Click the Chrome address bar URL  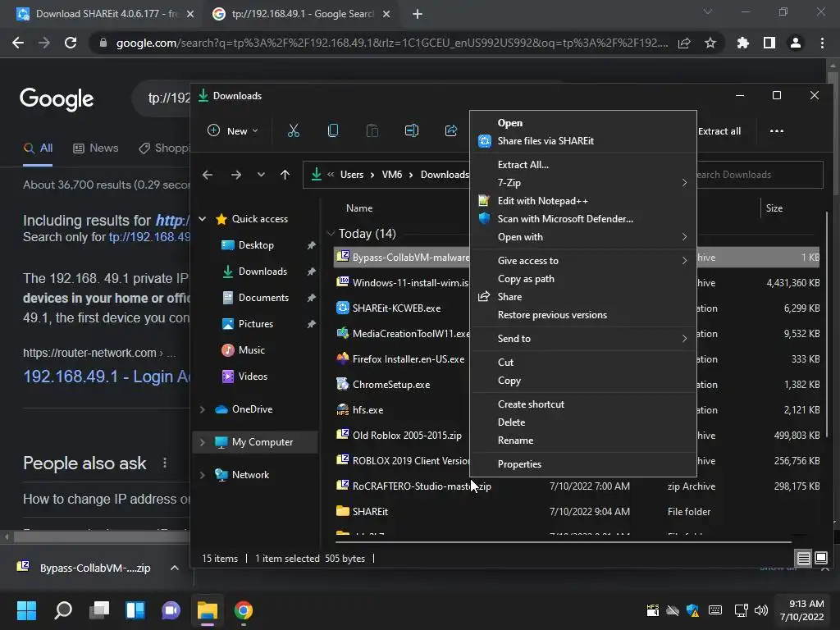tap(392, 43)
